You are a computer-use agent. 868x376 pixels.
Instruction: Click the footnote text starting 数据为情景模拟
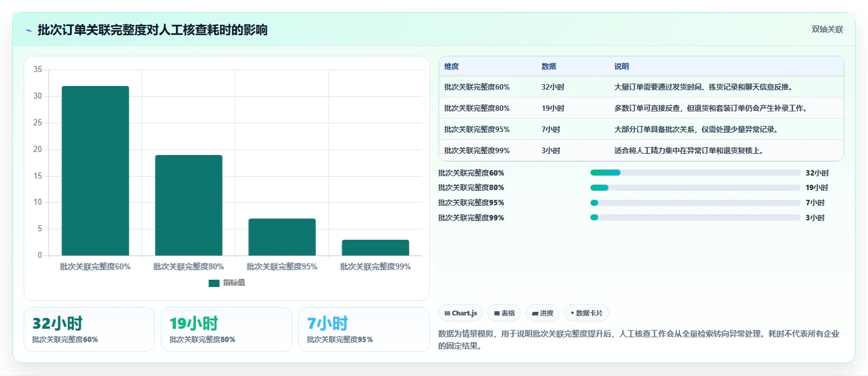point(639,340)
